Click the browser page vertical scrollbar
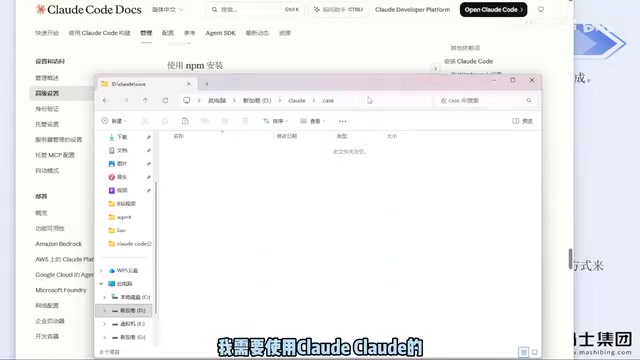Screen dimensions: 640x360 pos(571,259)
